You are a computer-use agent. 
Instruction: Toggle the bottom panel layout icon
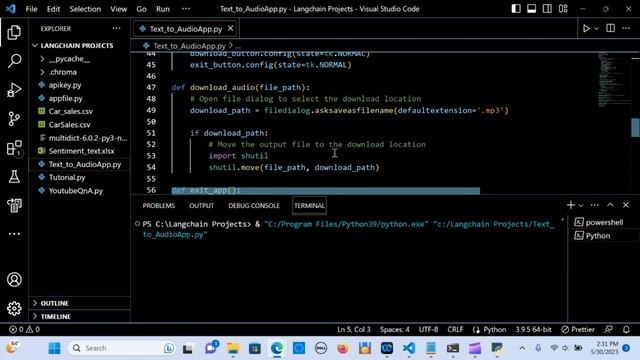tap(531, 9)
